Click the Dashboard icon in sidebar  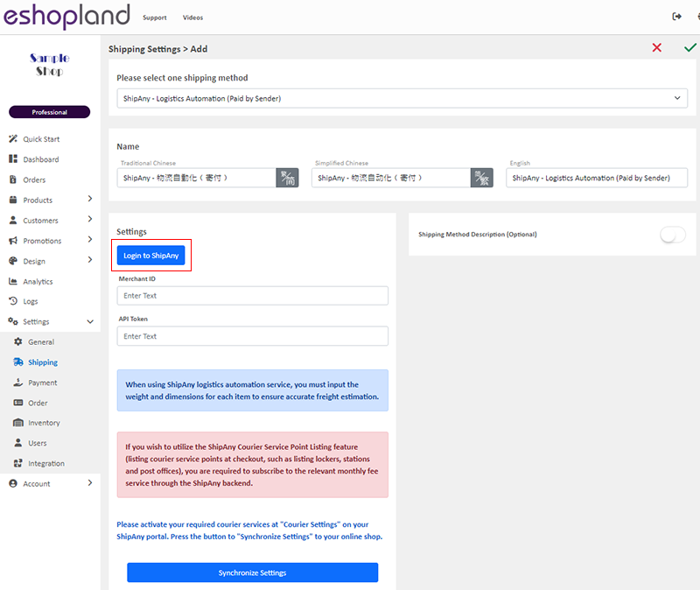click(x=13, y=159)
